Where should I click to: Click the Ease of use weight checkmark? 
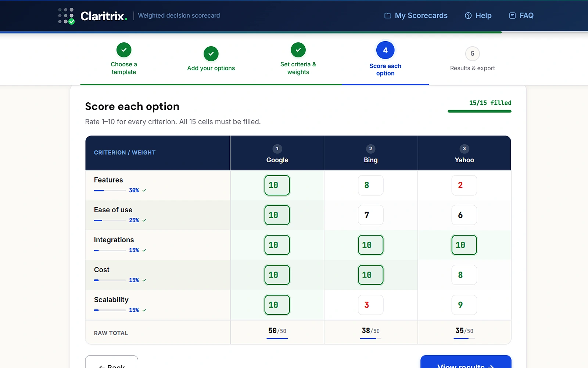point(144,220)
